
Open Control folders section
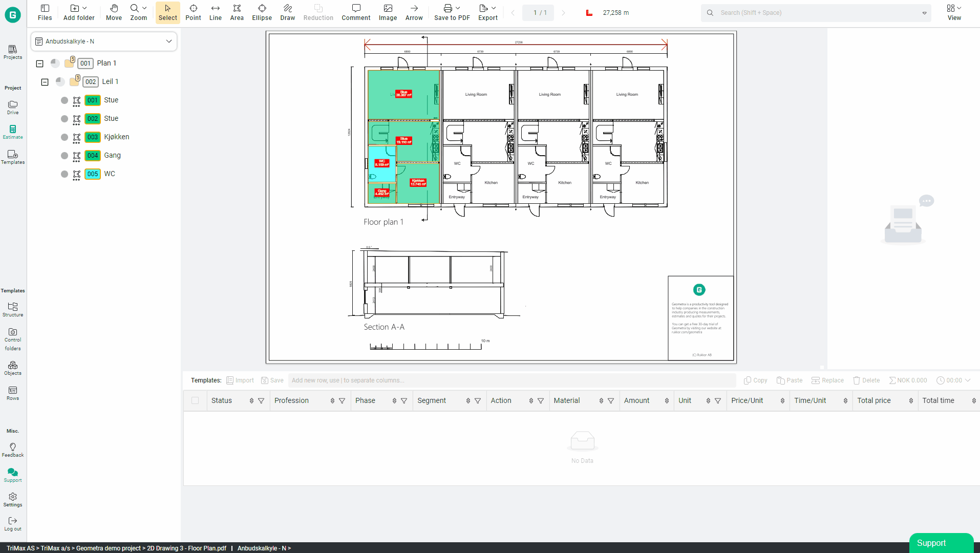13,339
